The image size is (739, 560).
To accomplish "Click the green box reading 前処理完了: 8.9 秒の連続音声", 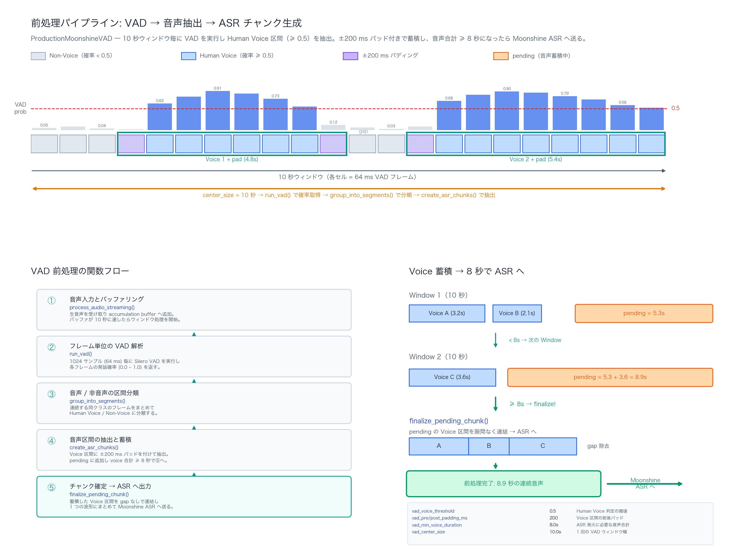I will (503, 484).
